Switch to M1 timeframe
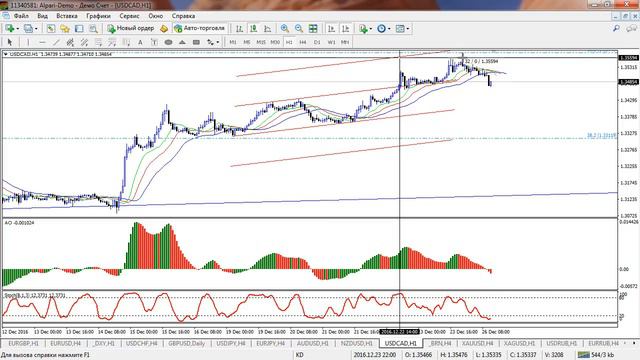The height and width of the screenshot is (360, 640). tap(233, 42)
